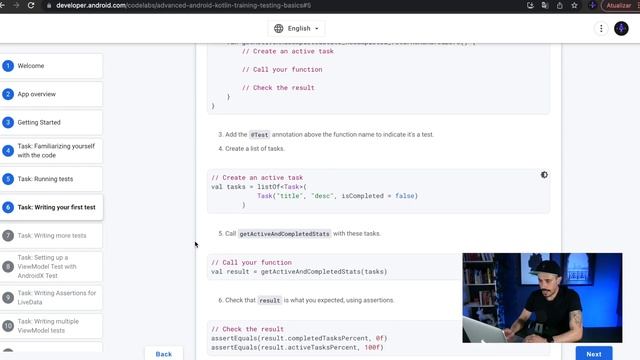The height and width of the screenshot is (360, 640).
Task: Open the install app icon in address bar
Action: (x=530, y=5)
